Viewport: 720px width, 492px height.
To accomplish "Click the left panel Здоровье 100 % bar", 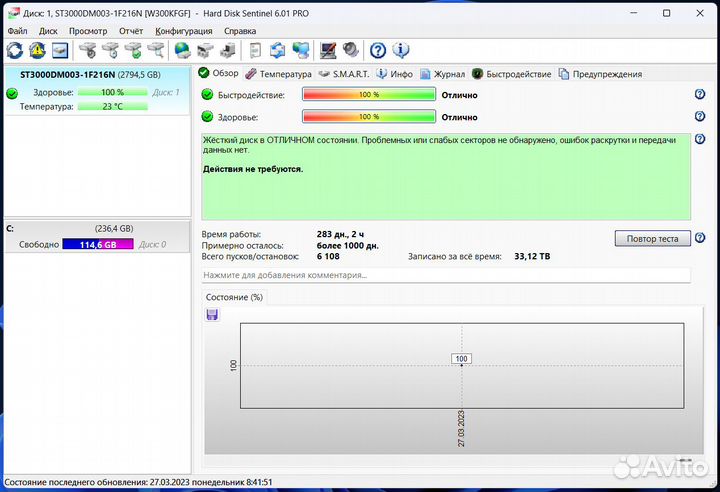I will 112,92.
